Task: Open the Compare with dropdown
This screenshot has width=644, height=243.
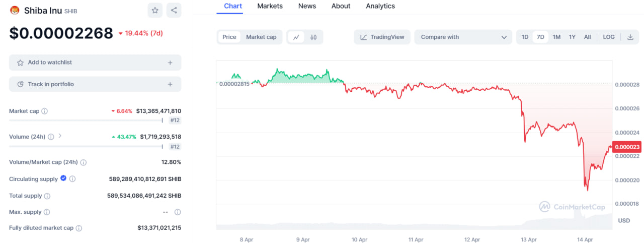Action: (463, 37)
